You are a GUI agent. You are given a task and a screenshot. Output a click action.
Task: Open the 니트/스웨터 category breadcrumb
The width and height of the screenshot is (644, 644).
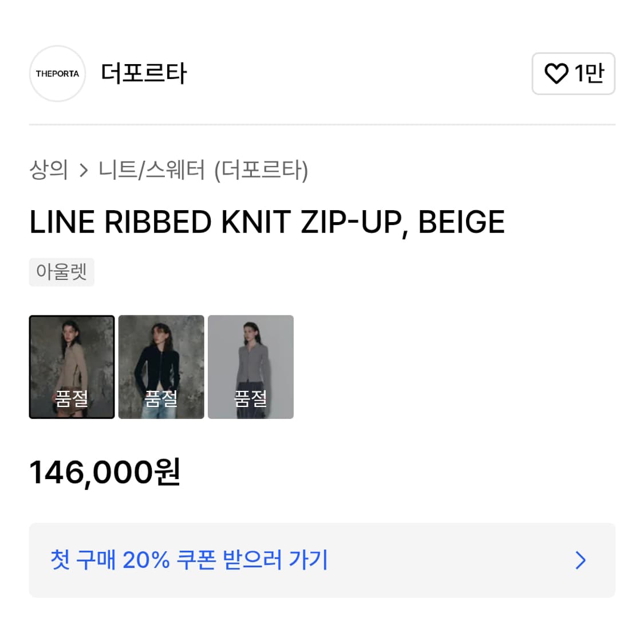(x=152, y=170)
